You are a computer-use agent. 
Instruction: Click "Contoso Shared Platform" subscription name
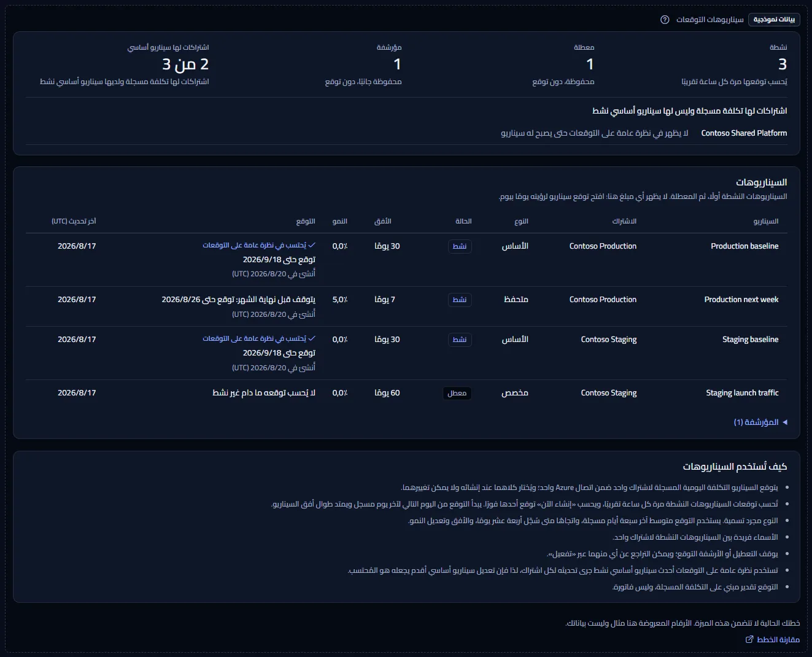[744, 133]
